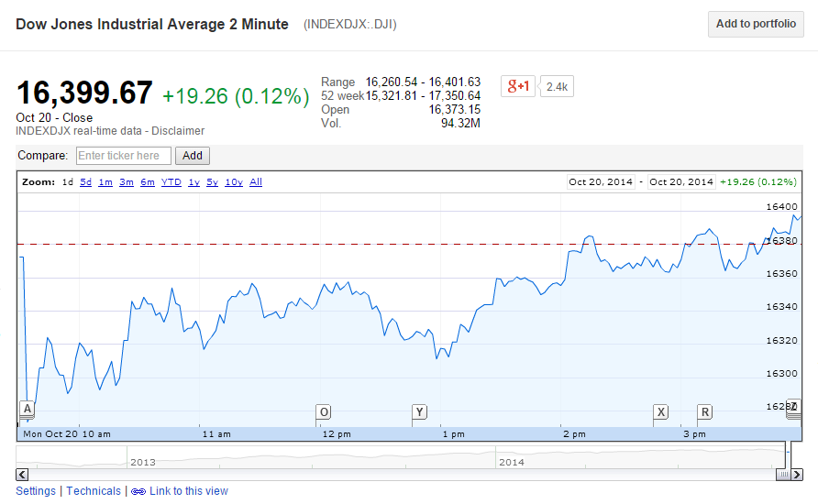Click the 52 week range values
818x504 pixels.
click(x=423, y=96)
